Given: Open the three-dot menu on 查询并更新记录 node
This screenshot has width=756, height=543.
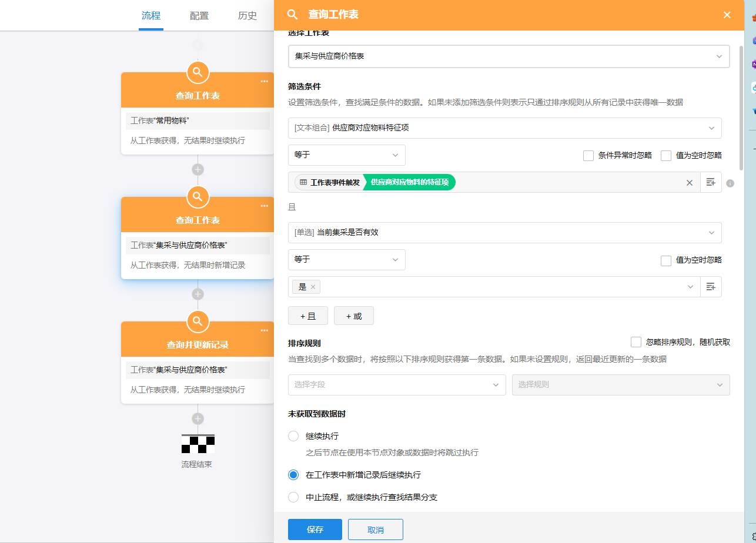Looking at the screenshot, I should 265,331.
